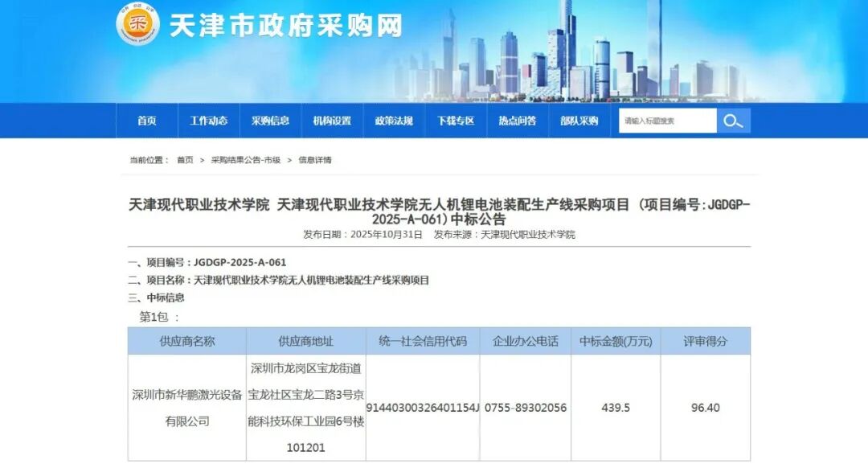Screen dimensions: 868x464
Task: Open the 采购结果公告-市级 breadcrumb link
Action: [246, 160]
